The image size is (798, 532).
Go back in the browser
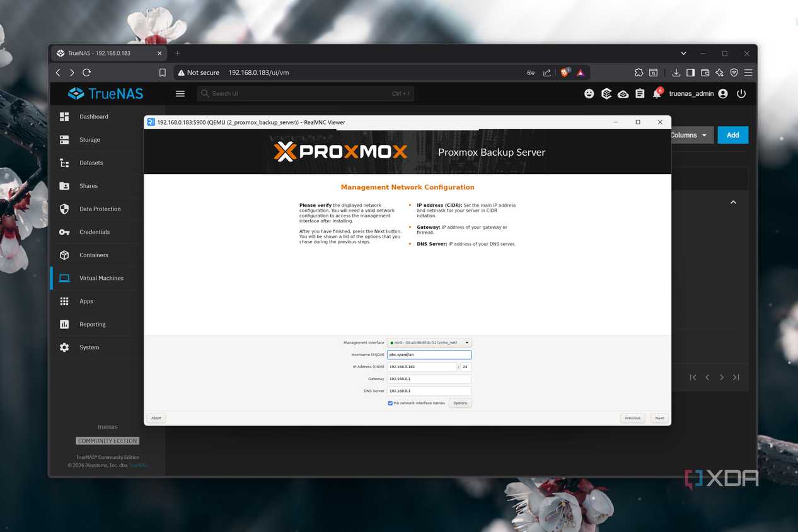pos(58,72)
